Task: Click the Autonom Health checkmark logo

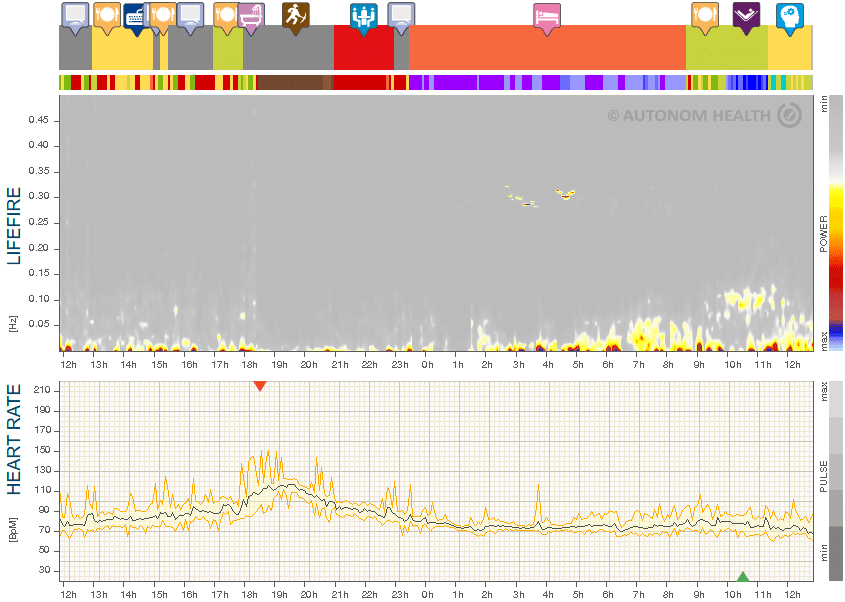Action: click(x=789, y=115)
